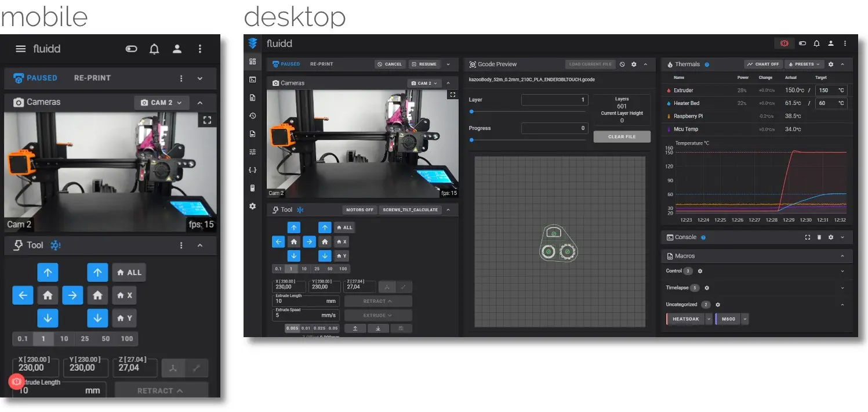868x412 pixels.
Task: Select 100 mm step on desktop
Action: 343,269
